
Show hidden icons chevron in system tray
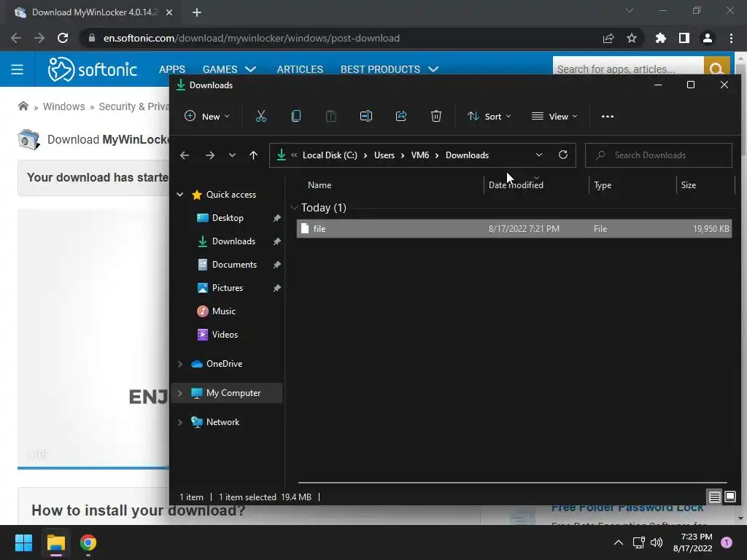619,542
